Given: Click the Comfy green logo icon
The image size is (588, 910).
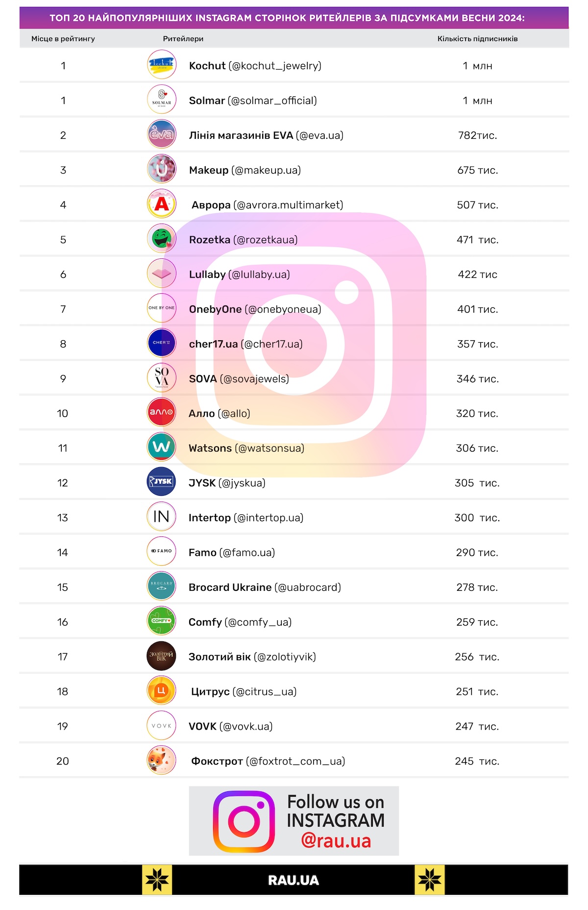Looking at the screenshot, I should [x=161, y=621].
